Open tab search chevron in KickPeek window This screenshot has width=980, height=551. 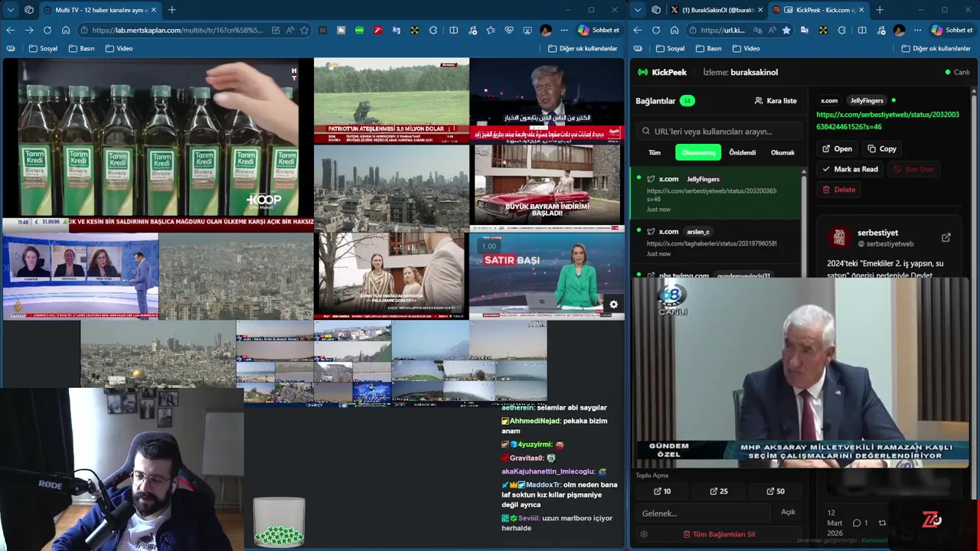(x=638, y=10)
